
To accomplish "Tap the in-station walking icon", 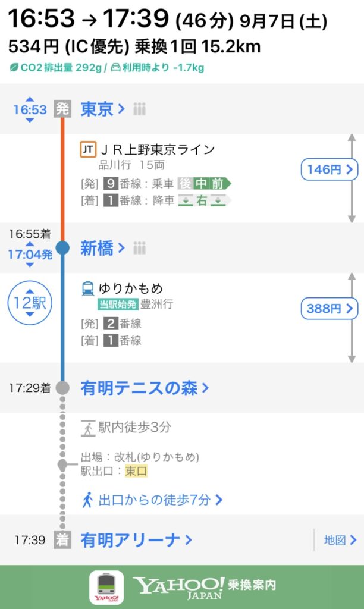I will (87, 428).
